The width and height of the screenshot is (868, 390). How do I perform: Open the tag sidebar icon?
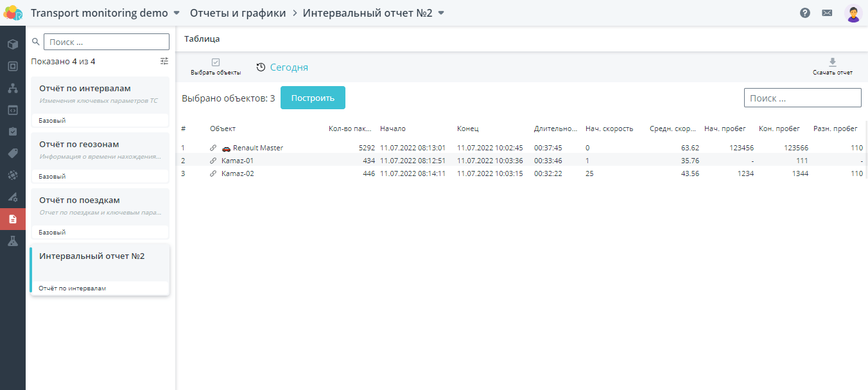point(12,154)
